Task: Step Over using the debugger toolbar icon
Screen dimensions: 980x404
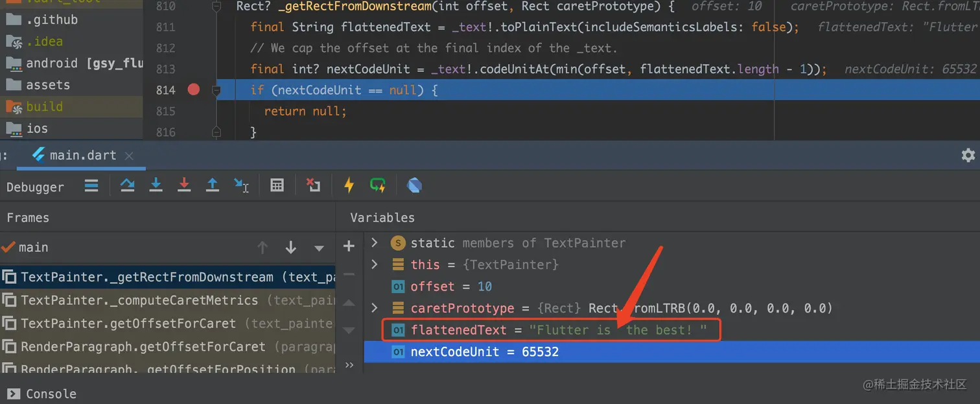Action: tap(128, 186)
